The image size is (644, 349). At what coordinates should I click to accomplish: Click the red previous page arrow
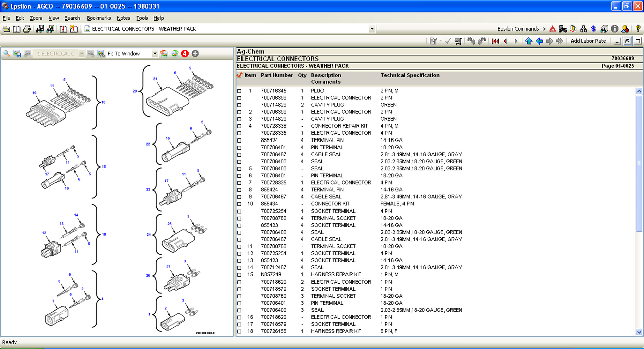coord(505,41)
